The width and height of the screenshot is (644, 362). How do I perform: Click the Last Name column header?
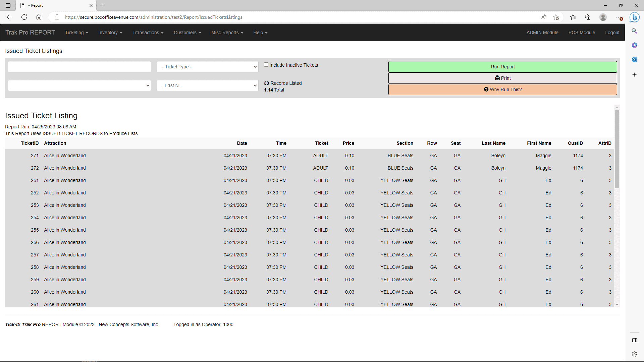(x=493, y=143)
